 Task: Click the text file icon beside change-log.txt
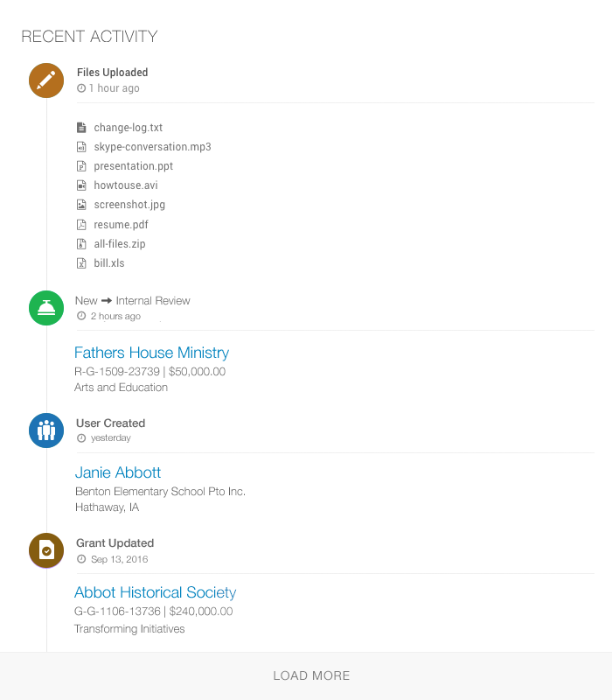click(x=81, y=128)
